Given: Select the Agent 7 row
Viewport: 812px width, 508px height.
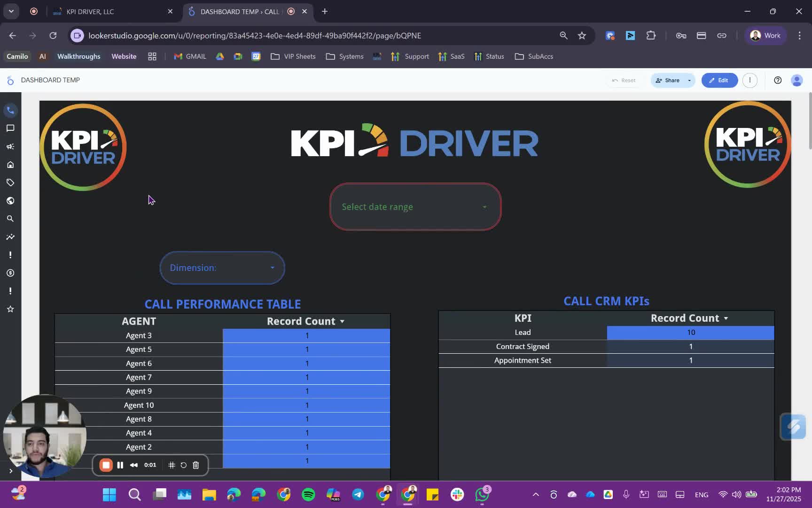Looking at the screenshot, I should [x=222, y=377].
